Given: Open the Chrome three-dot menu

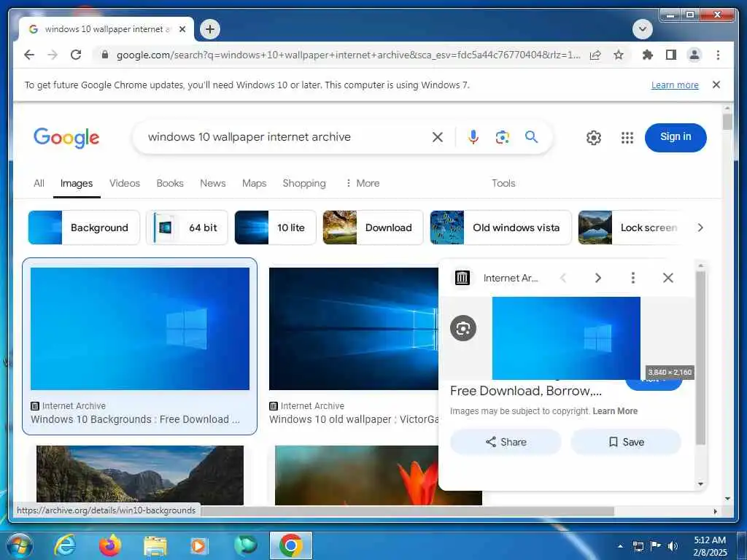Looking at the screenshot, I should (x=718, y=55).
